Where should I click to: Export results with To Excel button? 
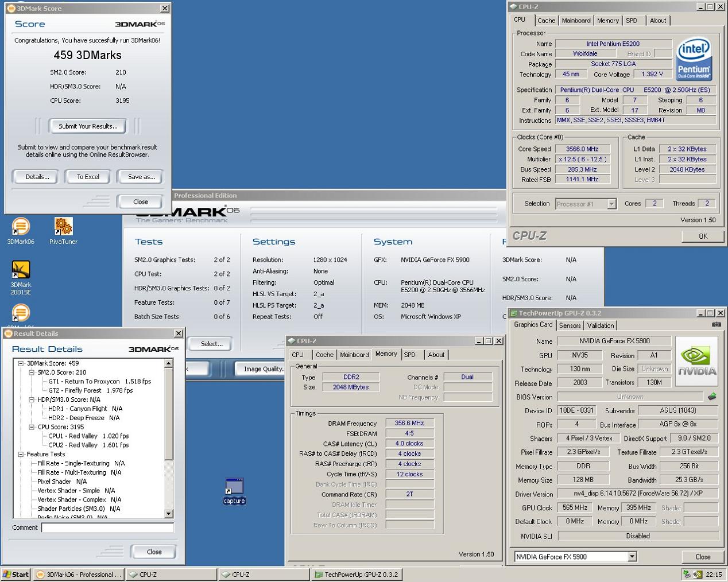click(88, 177)
